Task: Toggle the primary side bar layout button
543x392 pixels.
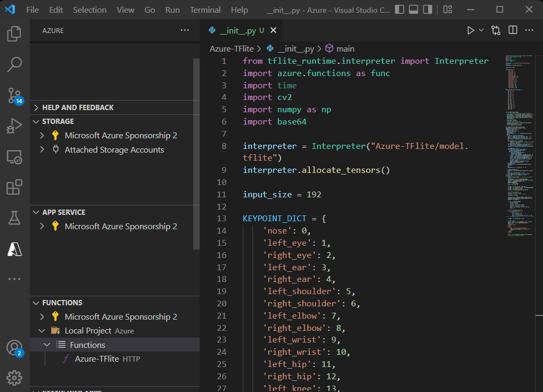Action: [399, 10]
